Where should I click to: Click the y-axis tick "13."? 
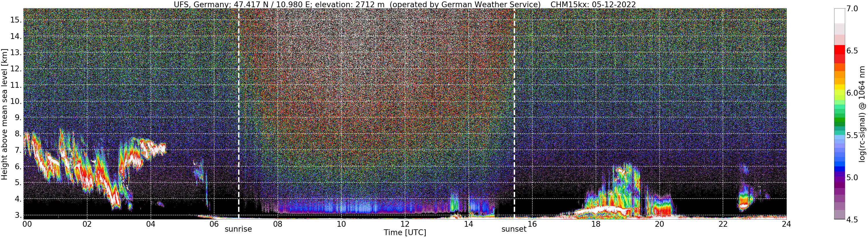pos(16,53)
